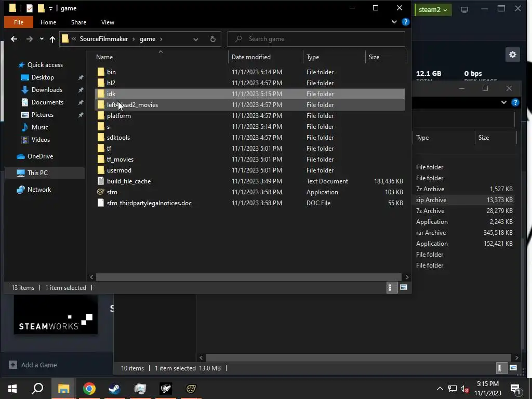Open Steam from the taskbar

[115, 389]
